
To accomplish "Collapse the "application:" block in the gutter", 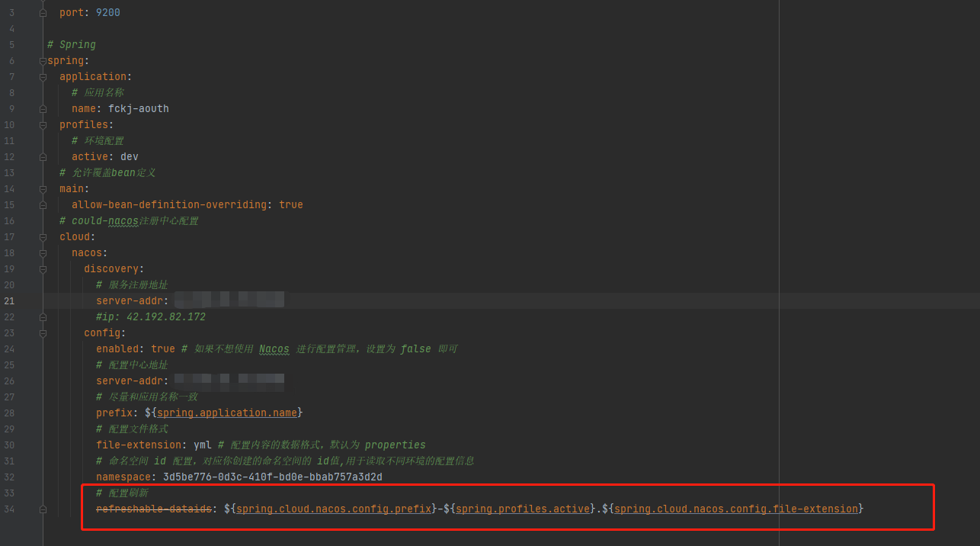I will coord(43,76).
